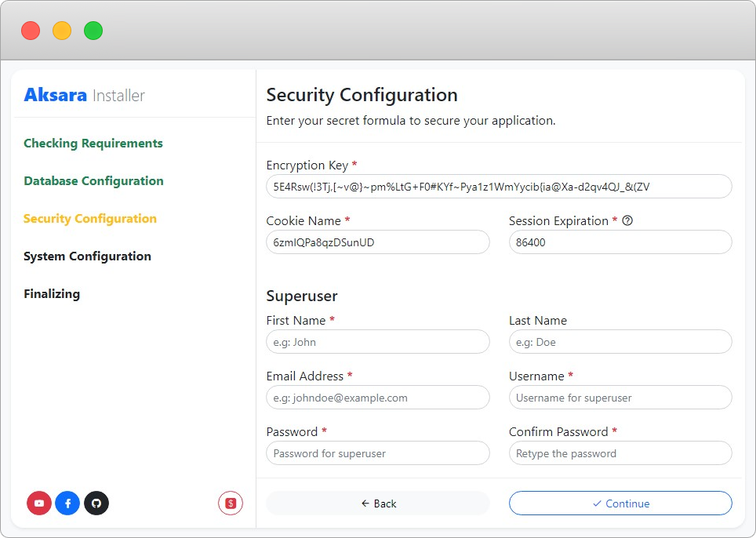
Task: Click the Cookie Name label
Action: pos(303,221)
